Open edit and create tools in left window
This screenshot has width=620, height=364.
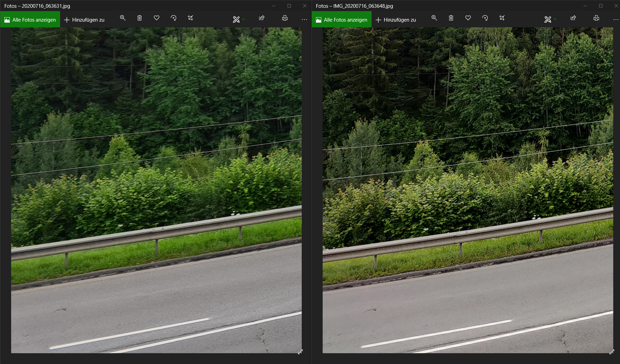pyautogui.click(x=236, y=20)
